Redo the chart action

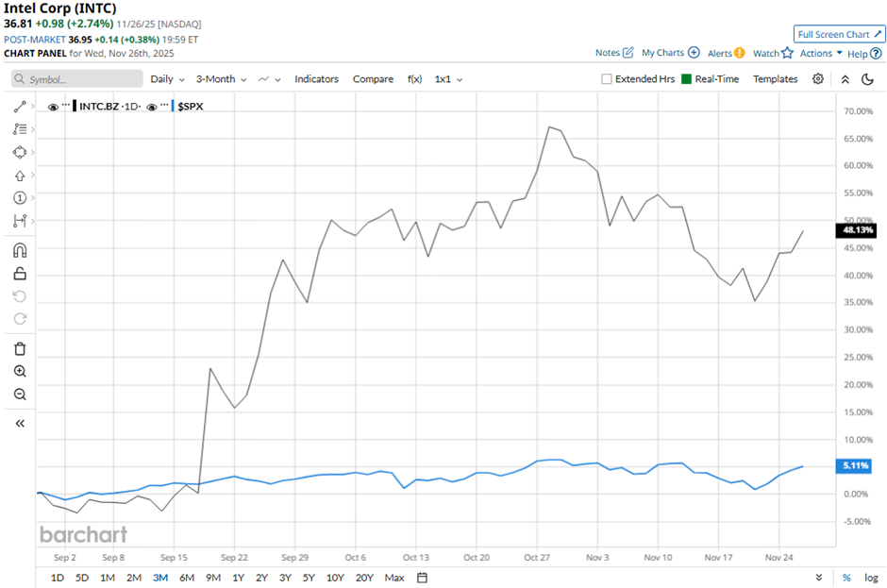20,319
